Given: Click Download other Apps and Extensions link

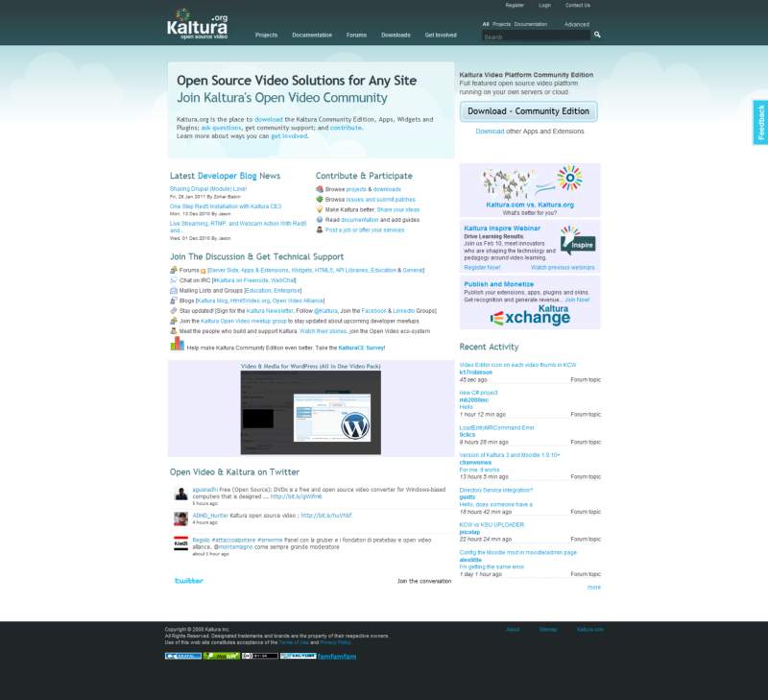Looking at the screenshot, I should [x=490, y=132].
